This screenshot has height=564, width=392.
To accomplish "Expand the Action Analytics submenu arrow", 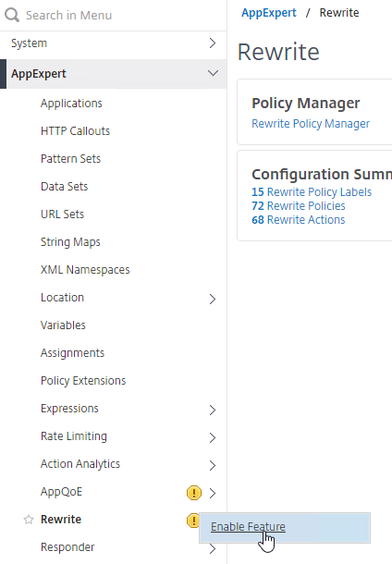I will 213,465.
